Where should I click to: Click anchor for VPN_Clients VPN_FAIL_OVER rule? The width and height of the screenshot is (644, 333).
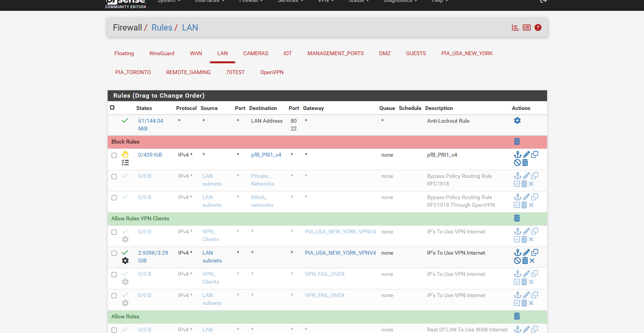[x=518, y=274]
